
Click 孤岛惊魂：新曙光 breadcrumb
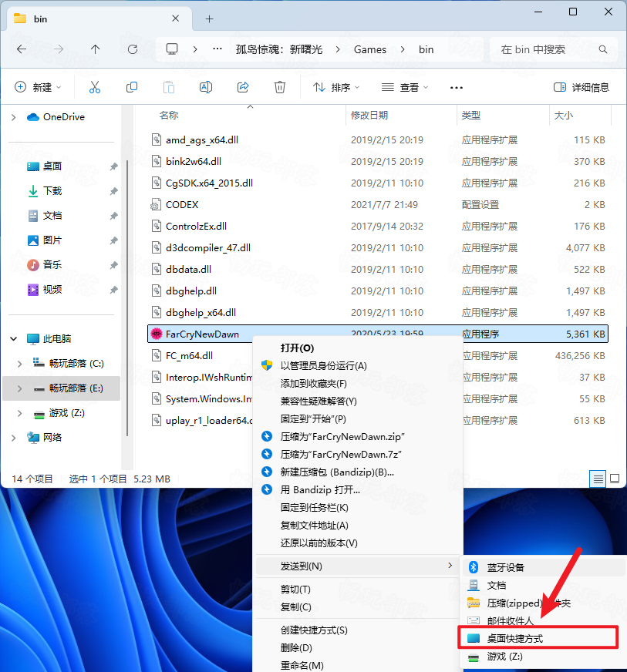coord(279,50)
